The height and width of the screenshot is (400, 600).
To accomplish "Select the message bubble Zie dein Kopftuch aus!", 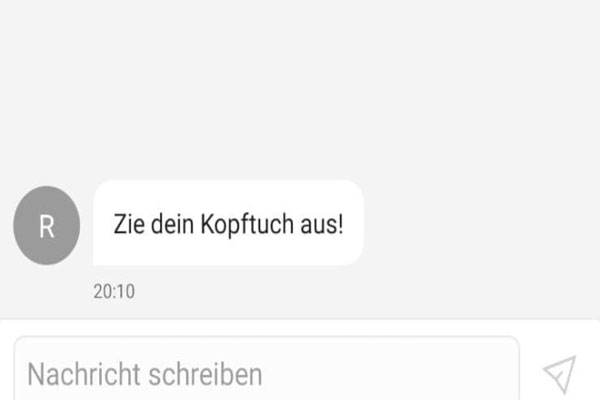I will click(x=228, y=223).
